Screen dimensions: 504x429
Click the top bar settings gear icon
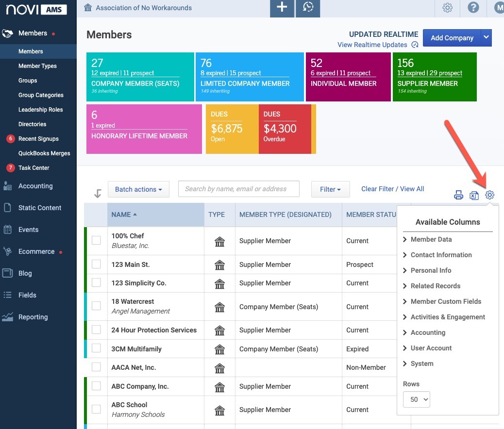[447, 7]
